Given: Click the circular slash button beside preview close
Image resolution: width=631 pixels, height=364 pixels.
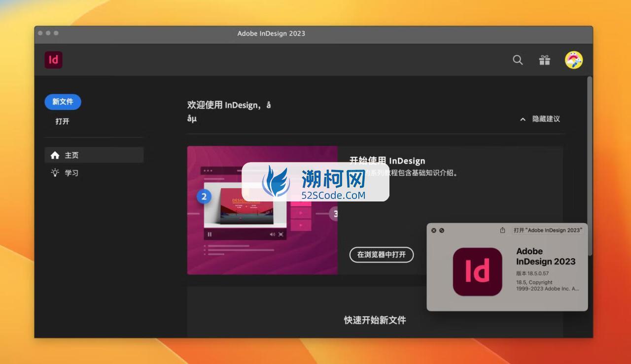Looking at the screenshot, I should pos(442,231).
